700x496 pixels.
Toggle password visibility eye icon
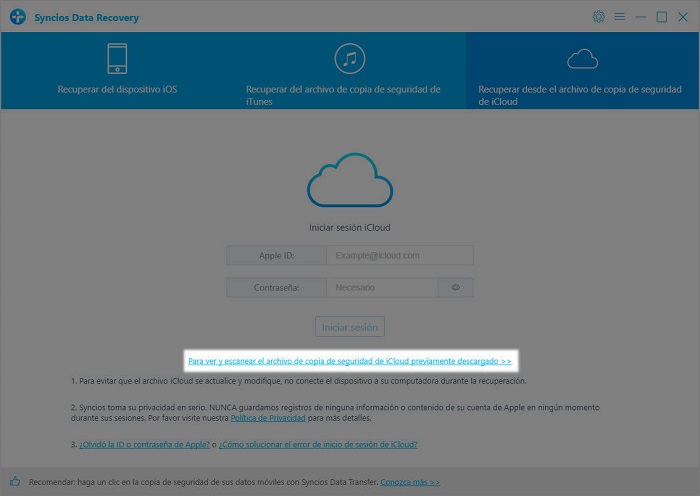click(x=455, y=288)
